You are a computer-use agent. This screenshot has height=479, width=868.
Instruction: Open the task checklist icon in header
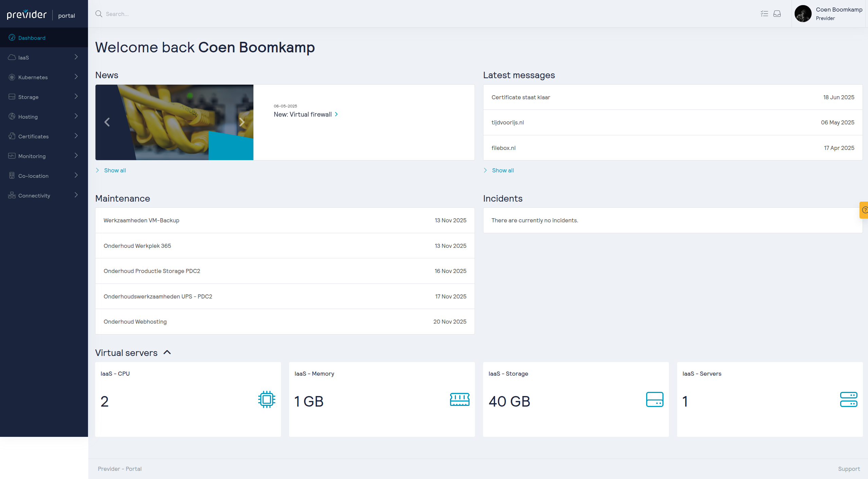click(x=764, y=14)
